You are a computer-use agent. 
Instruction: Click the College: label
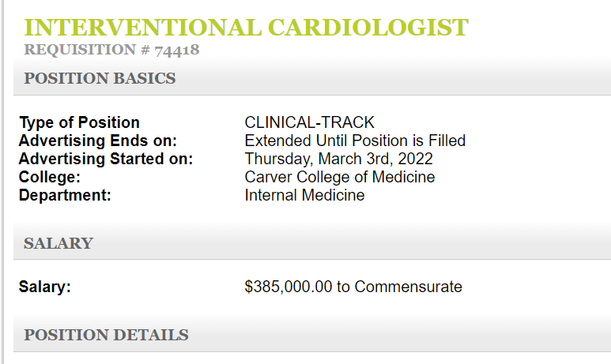tap(49, 177)
